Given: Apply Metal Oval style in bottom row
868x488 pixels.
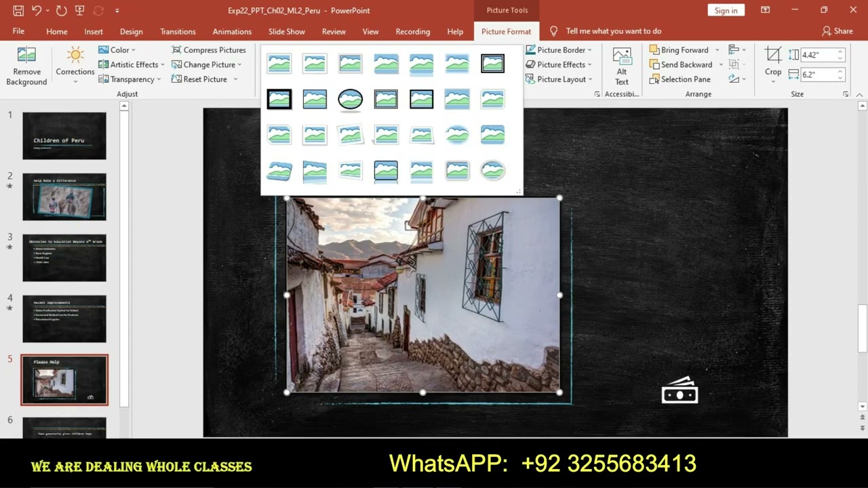Looking at the screenshot, I should click(492, 169).
